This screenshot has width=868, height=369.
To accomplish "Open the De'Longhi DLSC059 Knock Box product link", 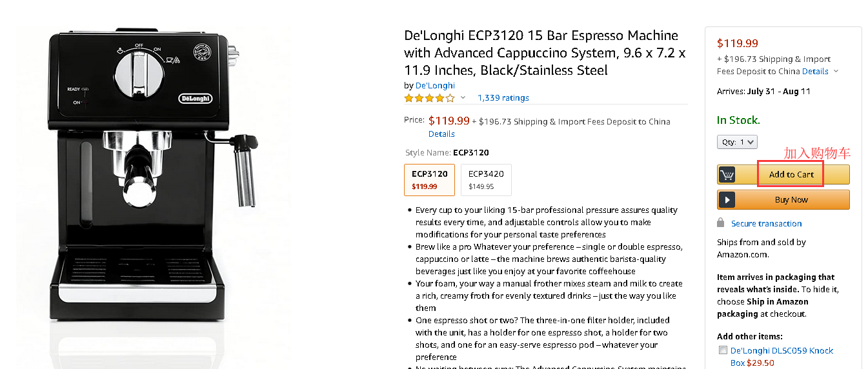I will (782, 351).
